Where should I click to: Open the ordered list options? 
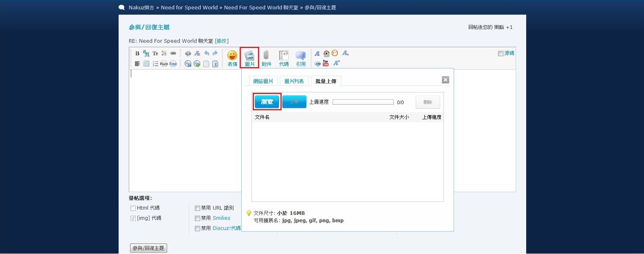(x=155, y=64)
